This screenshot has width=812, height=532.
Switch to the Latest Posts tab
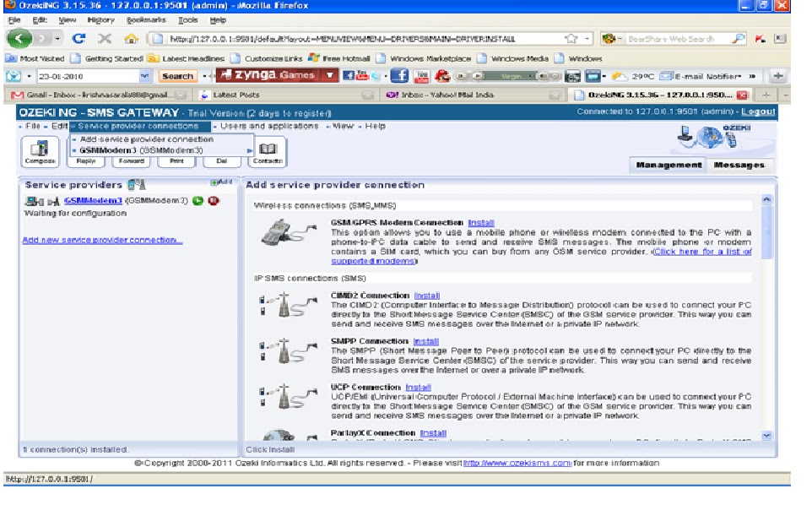[286, 95]
